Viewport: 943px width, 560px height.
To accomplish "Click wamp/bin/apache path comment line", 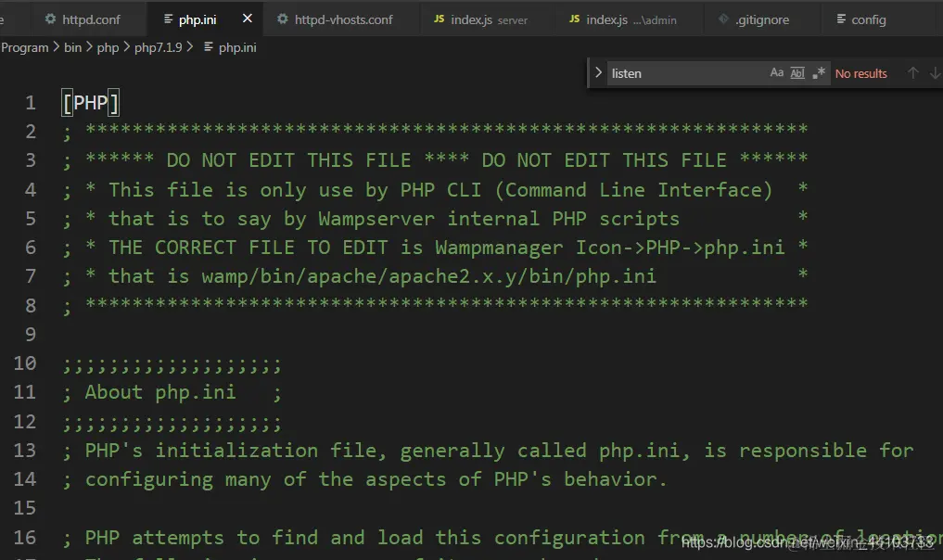I will tap(436, 276).
